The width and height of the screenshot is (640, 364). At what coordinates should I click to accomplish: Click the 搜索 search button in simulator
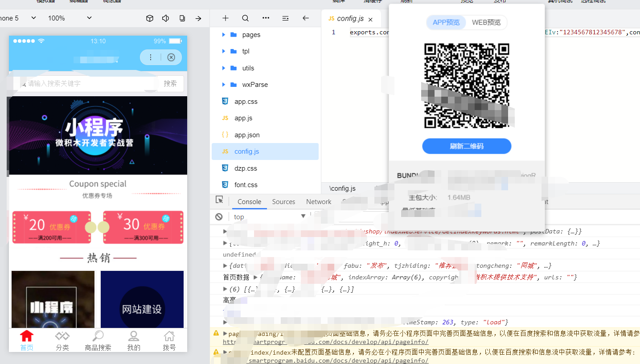tap(170, 83)
